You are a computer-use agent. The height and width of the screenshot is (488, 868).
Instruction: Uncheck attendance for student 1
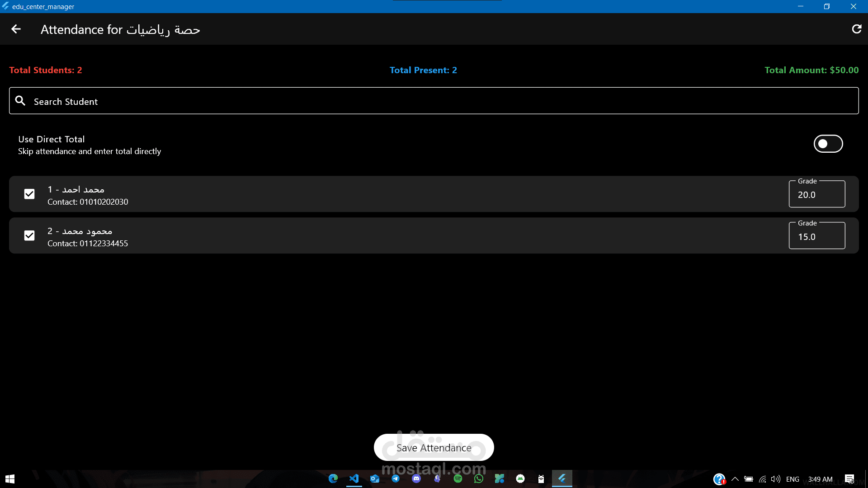tap(29, 194)
